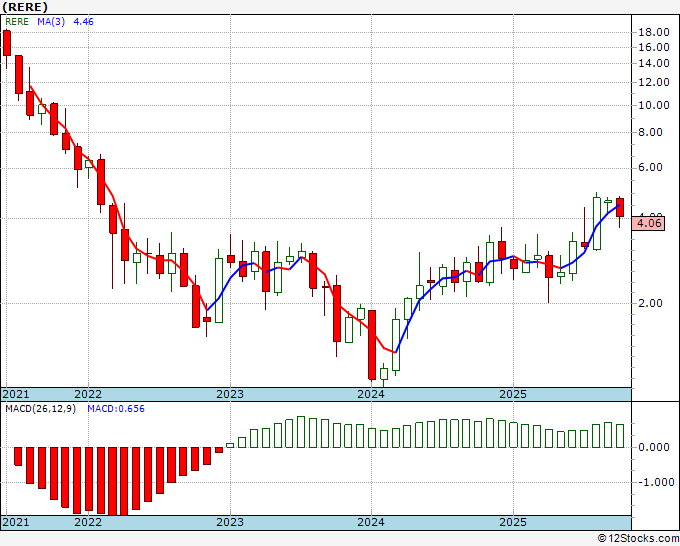This screenshot has width=680, height=546.
Task: Click the 18.00 price axis label
Action: 654,32
